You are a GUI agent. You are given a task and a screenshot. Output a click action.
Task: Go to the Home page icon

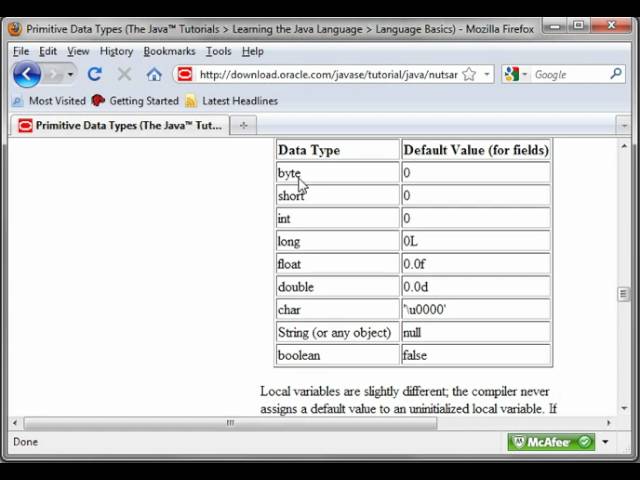pos(154,74)
